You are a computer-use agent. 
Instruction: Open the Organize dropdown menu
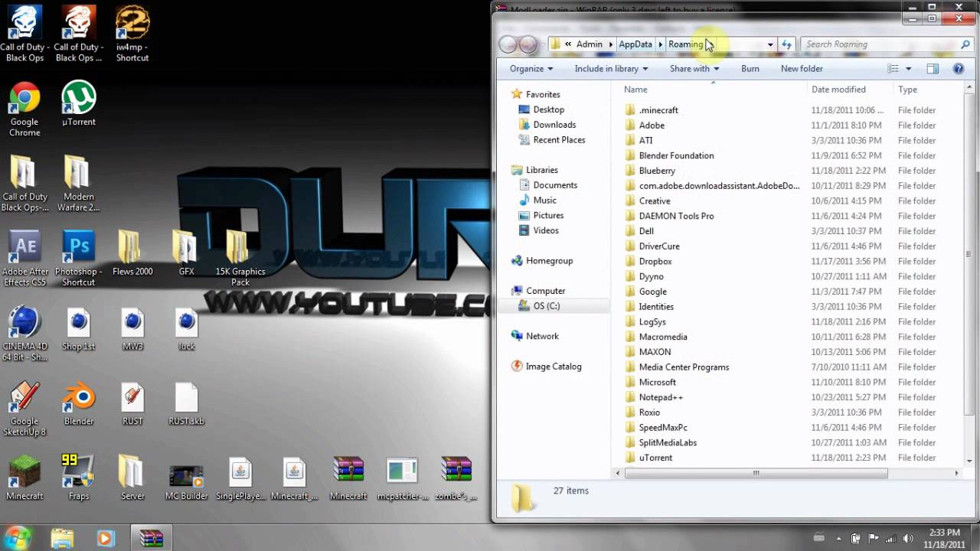[531, 69]
